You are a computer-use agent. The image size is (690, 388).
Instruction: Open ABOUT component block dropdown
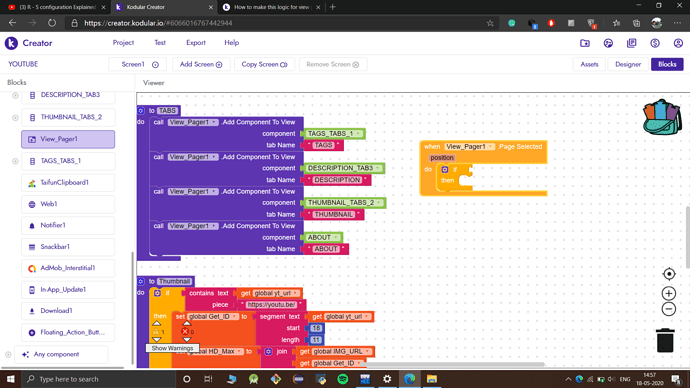point(336,238)
